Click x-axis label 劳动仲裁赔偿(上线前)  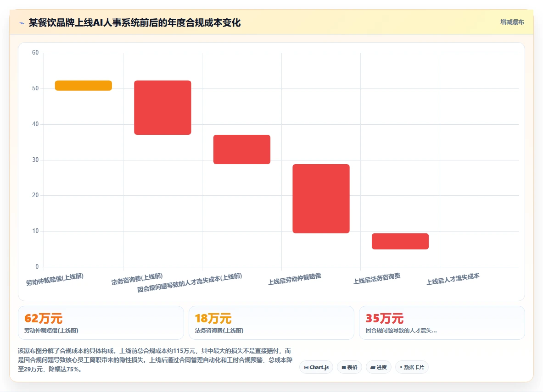point(55,279)
